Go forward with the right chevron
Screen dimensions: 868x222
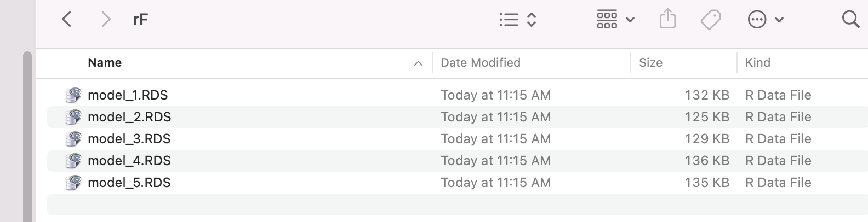pos(106,20)
